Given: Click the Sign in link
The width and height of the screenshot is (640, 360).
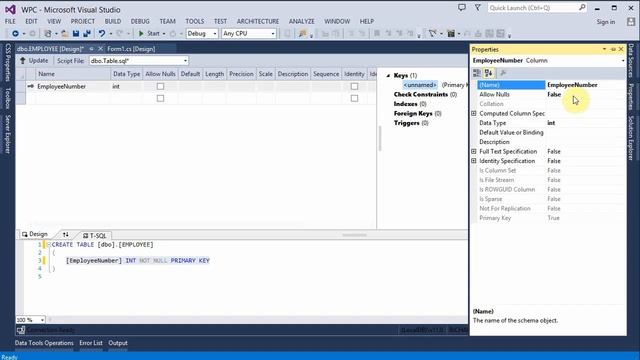Looking at the screenshot, I should pyautogui.click(x=606, y=22).
